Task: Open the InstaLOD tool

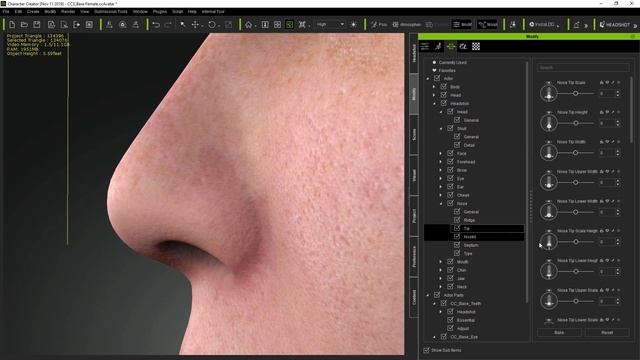Action: pos(543,24)
